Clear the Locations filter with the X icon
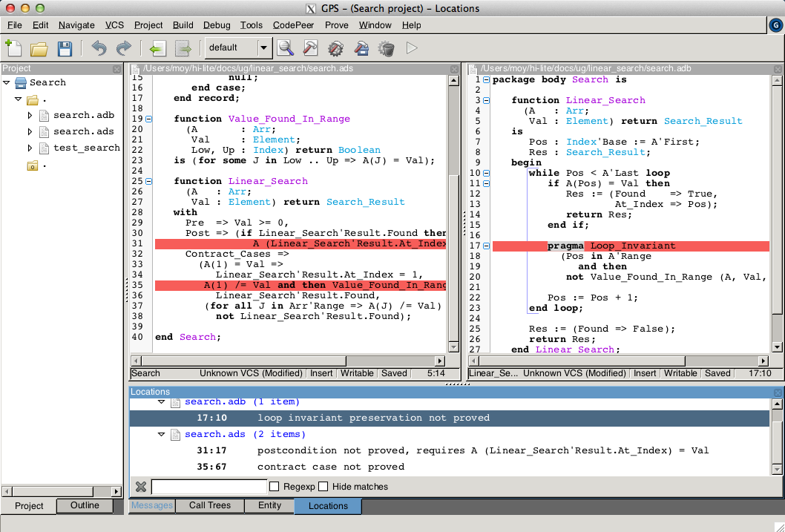This screenshot has width=785, height=532. [141, 487]
